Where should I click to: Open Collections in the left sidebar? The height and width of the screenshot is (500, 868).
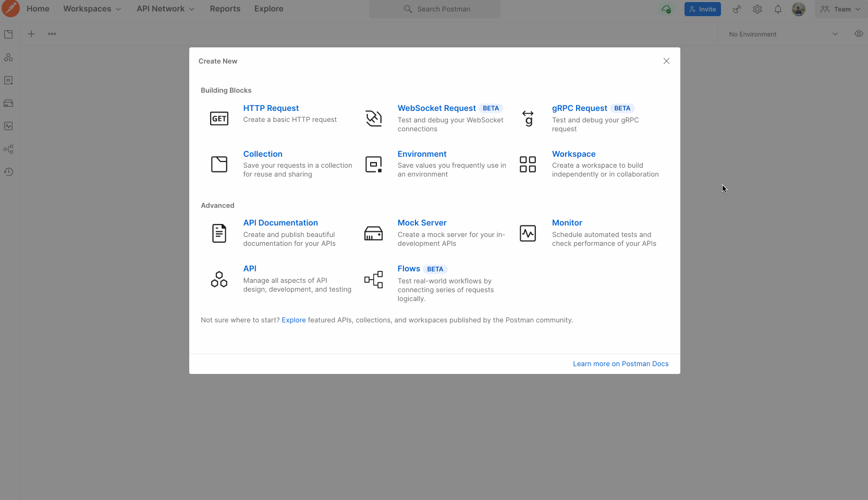pos(8,34)
